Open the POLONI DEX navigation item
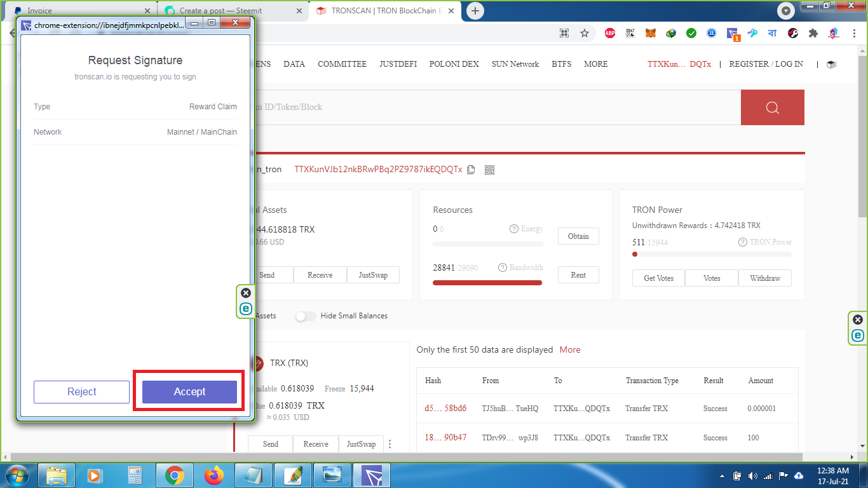This screenshot has height=488, width=868. click(454, 64)
